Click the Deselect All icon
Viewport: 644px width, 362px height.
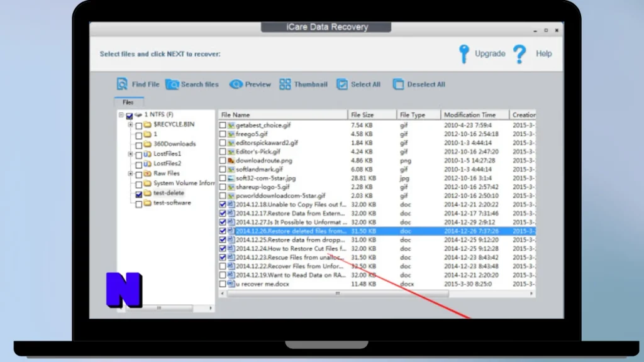(398, 84)
